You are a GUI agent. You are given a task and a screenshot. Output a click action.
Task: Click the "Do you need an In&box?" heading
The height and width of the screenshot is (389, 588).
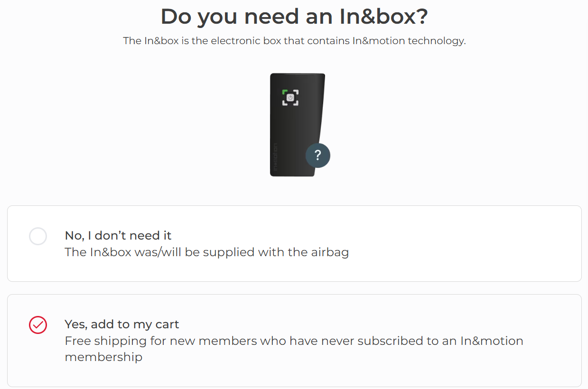coord(294,17)
